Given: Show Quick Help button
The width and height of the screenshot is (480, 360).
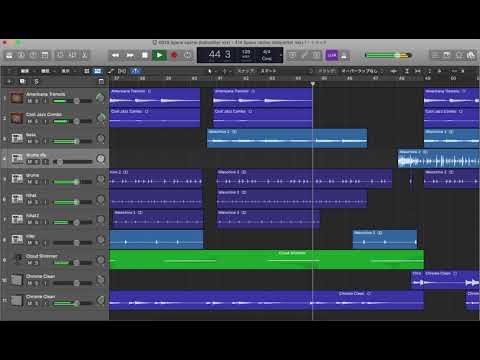Looking at the screenshot, I should coord(33,55).
